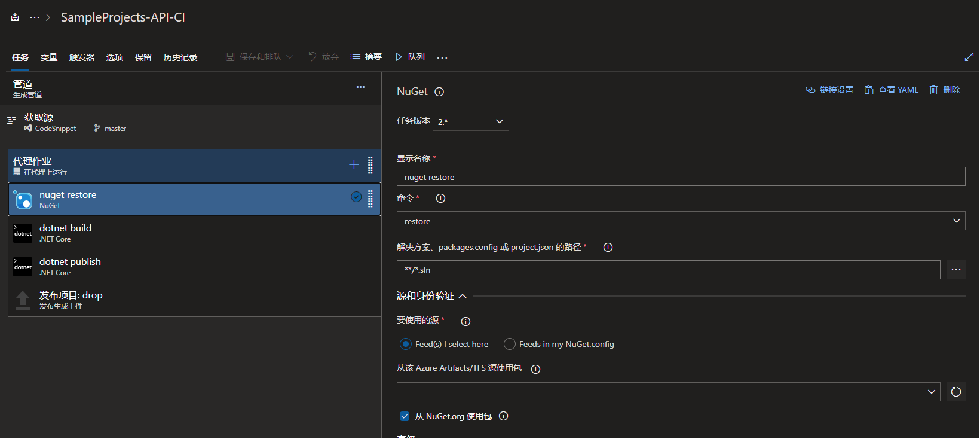
Task: Expand the breadcrumb ellipsis menu
Action: (35, 17)
